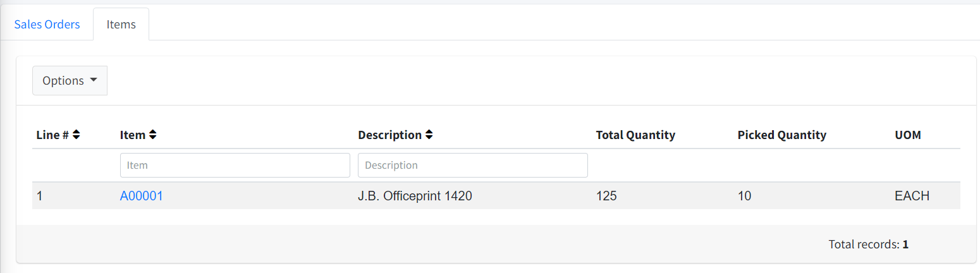Select the Items tab
980x273 pixels.
pos(121,25)
